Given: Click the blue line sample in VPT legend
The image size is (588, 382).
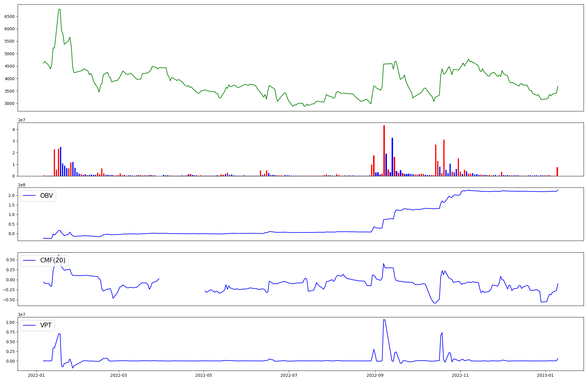Looking at the screenshot, I should (x=29, y=325).
